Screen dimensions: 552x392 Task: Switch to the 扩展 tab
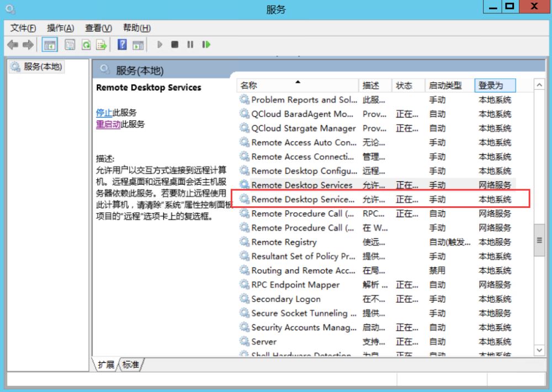(x=105, y=364)
